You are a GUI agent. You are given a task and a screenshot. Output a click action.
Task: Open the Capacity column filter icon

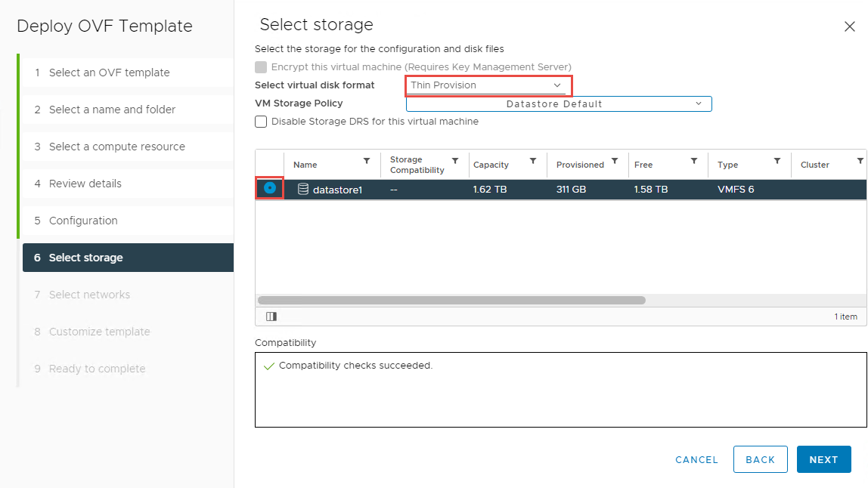tap(533, 161)
